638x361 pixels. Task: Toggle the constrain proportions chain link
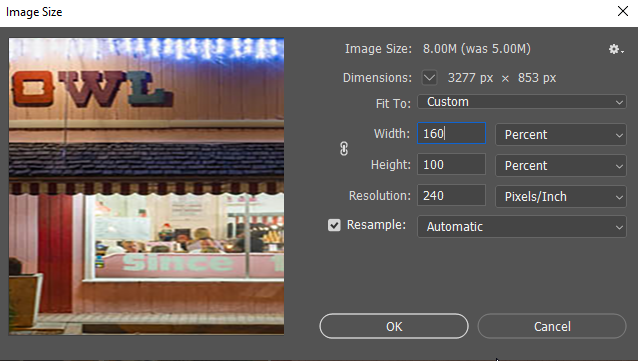click(344, 149)
